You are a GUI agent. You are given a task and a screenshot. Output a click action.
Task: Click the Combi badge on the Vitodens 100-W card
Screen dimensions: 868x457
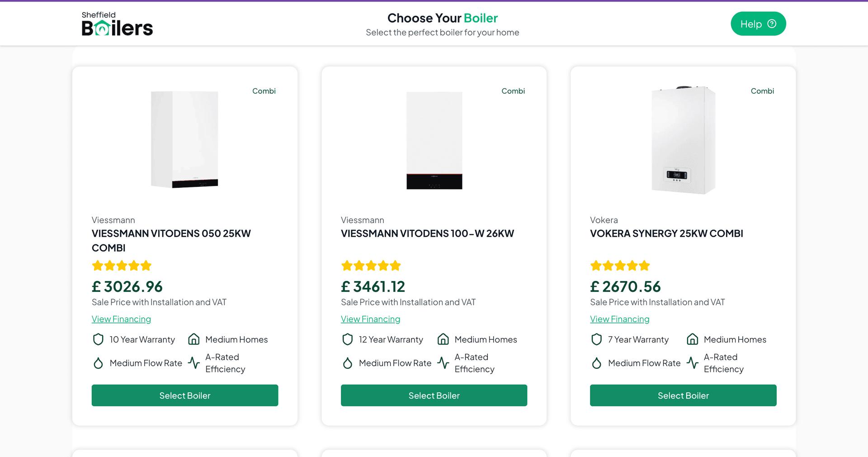(x=513, y=91)
